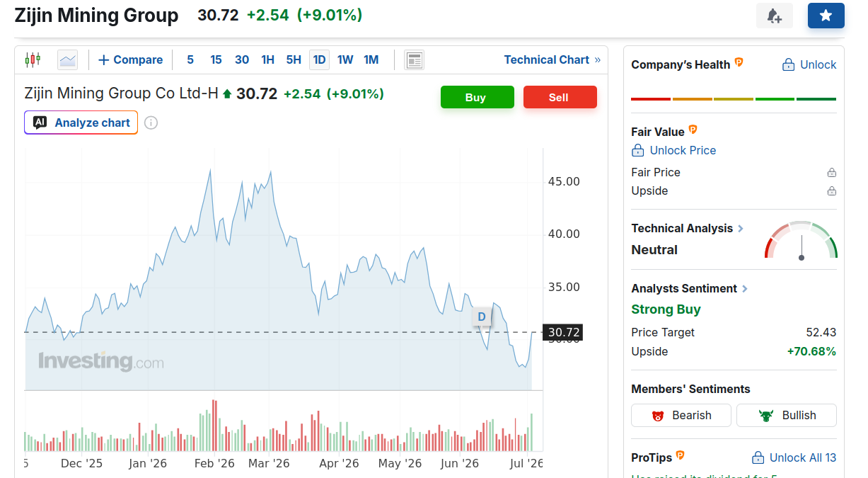Expand Technical Analysis section chevron

tap(741, 229)
